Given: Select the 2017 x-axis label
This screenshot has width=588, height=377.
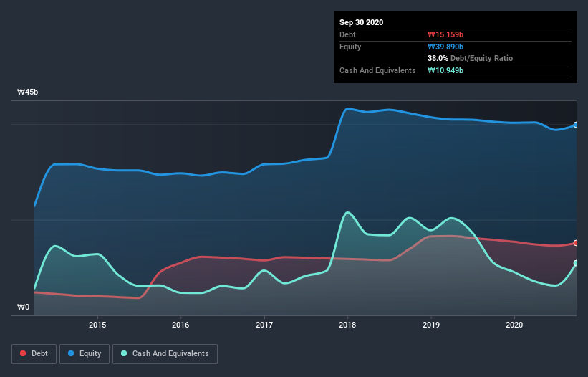Looking at the screenshot, I should pos(264,325).
